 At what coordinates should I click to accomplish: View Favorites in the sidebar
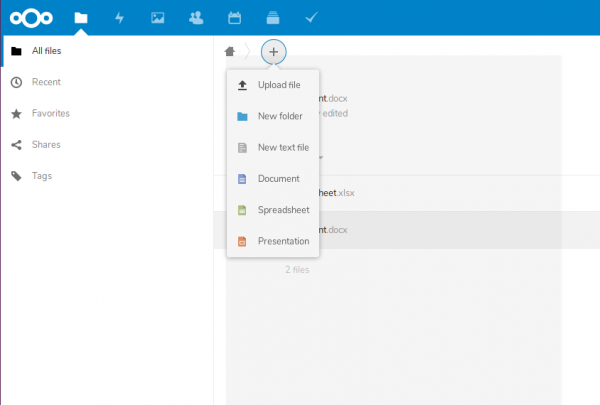[50, 113]
